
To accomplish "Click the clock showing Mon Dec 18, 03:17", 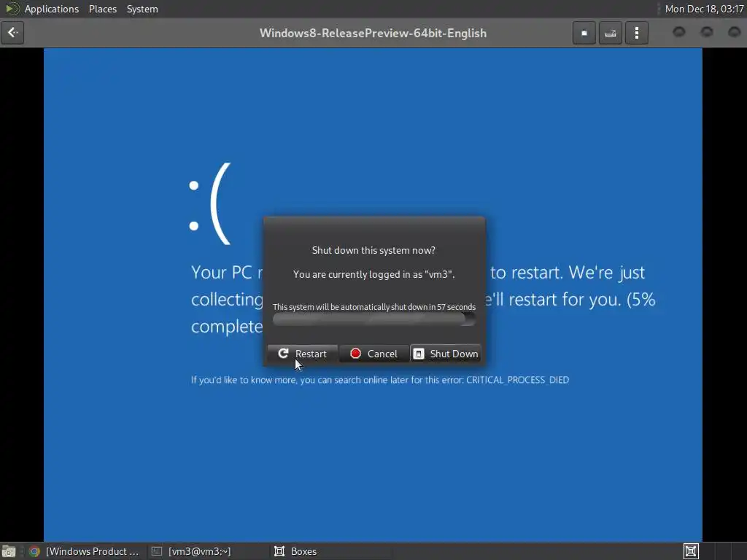I will point(704,9).
